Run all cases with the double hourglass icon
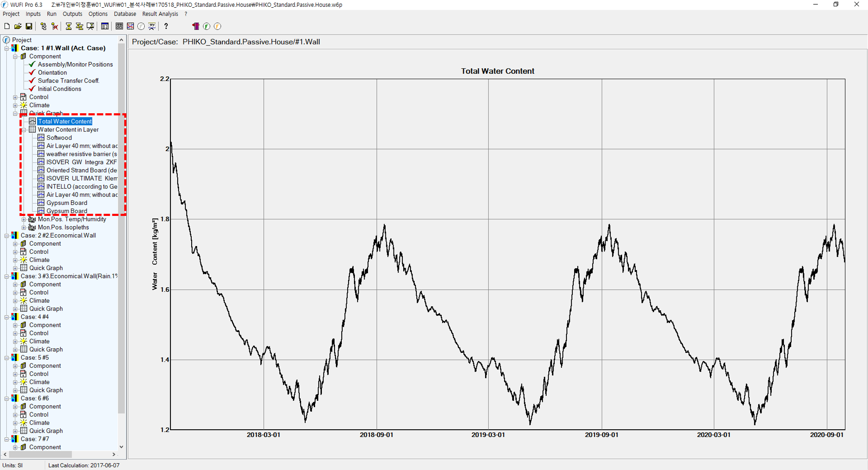The height and width of the screenshot is (470, 868). click(79, 26)
